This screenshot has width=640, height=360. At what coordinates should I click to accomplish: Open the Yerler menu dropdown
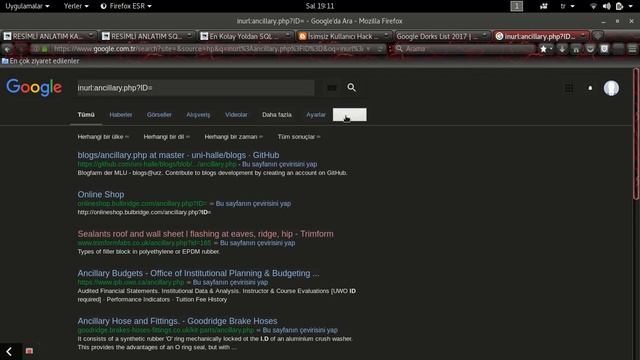point(76,6)
